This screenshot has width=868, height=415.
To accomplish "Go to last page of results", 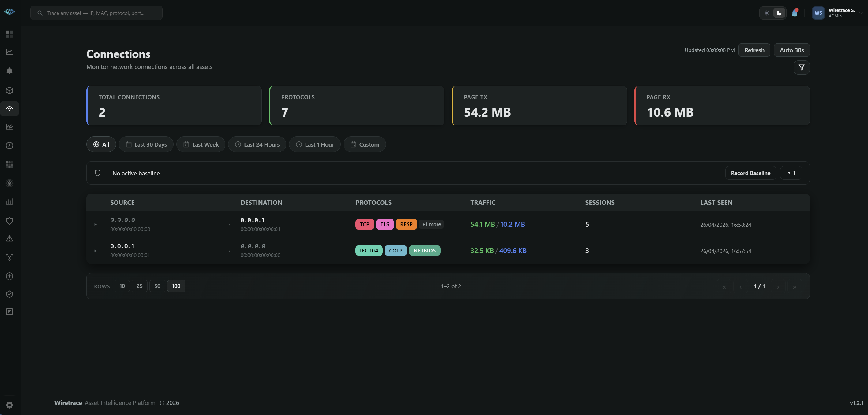I will pyautogui.click(x=795, y=287).
